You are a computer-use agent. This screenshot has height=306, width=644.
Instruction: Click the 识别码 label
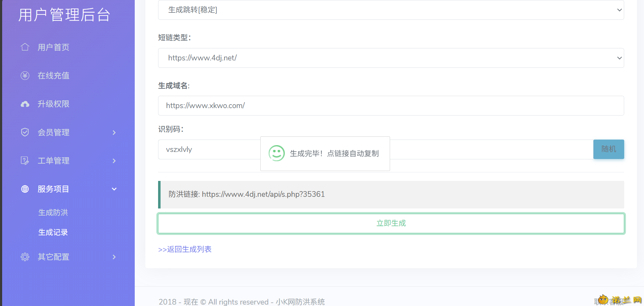[171, 129]
